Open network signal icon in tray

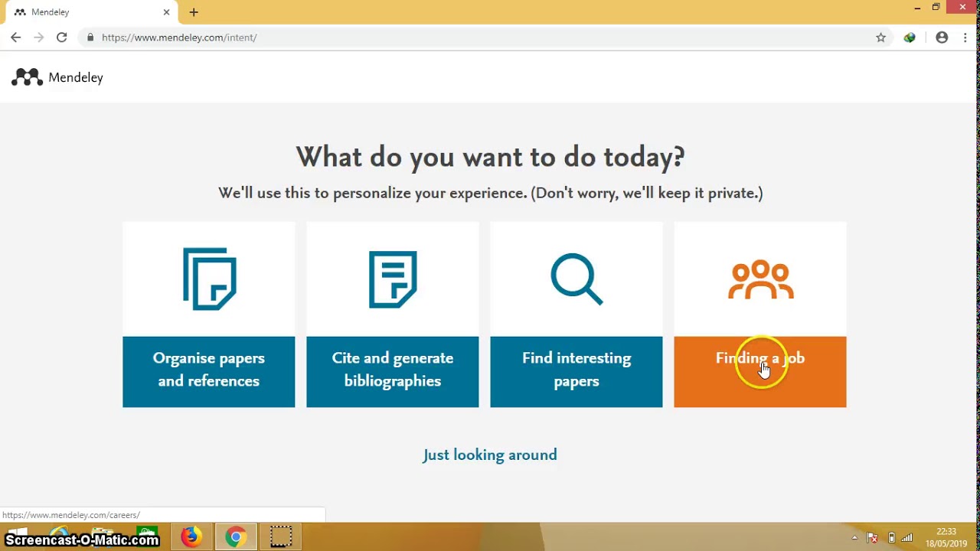point(907,537)
